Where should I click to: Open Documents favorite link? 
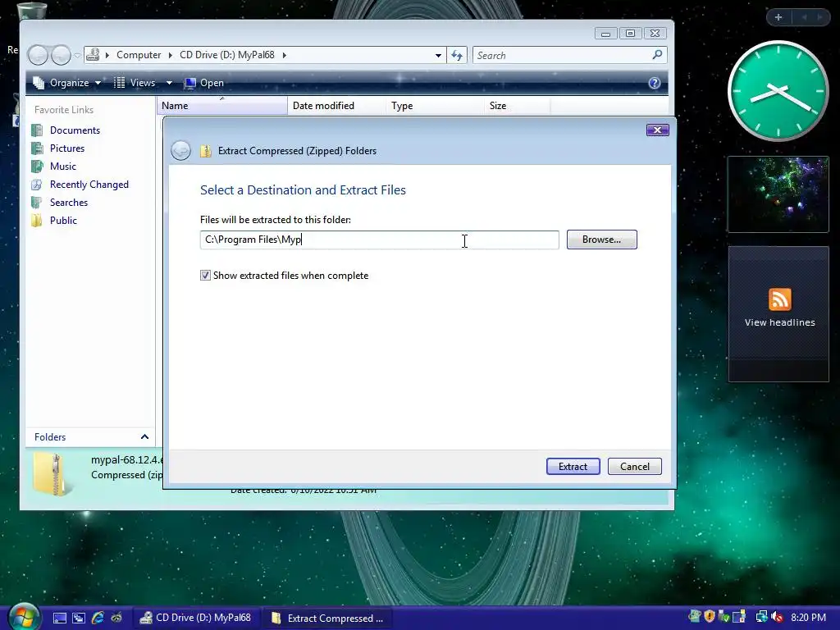click(x=75, y=130)
